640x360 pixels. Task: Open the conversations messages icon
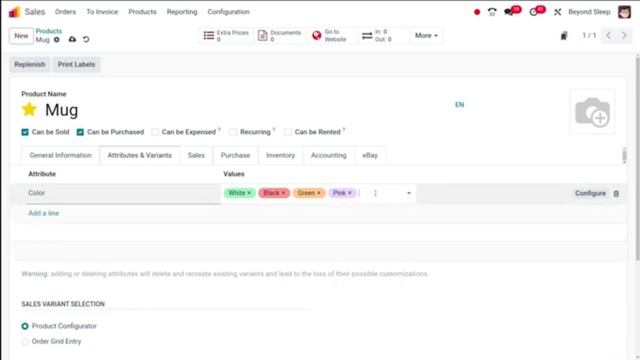(509, 12)
